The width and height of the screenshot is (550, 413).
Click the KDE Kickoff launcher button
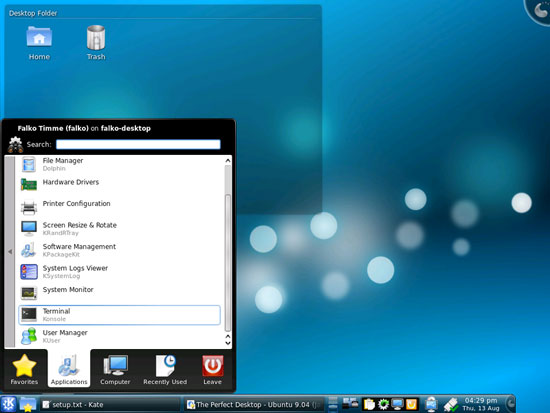[8, 404]
